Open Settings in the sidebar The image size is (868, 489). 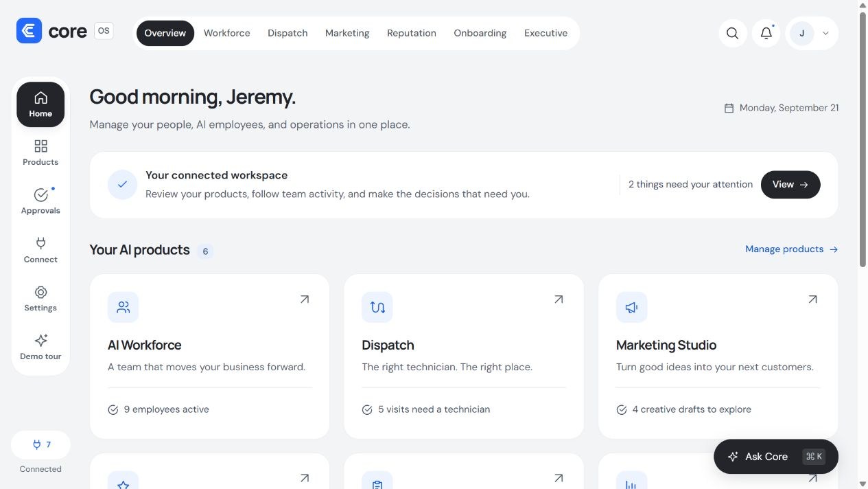(40, 299)
